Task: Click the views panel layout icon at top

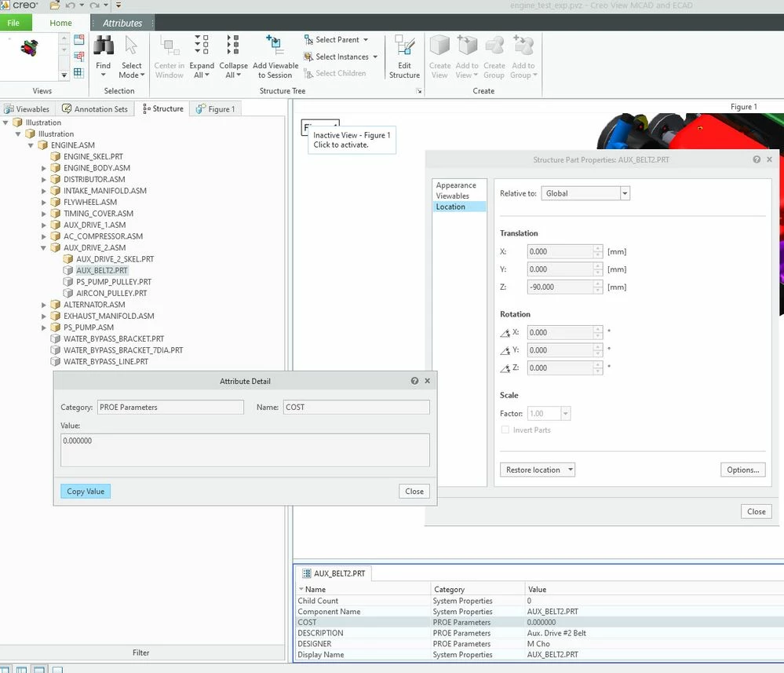Action: coord(79,39)
